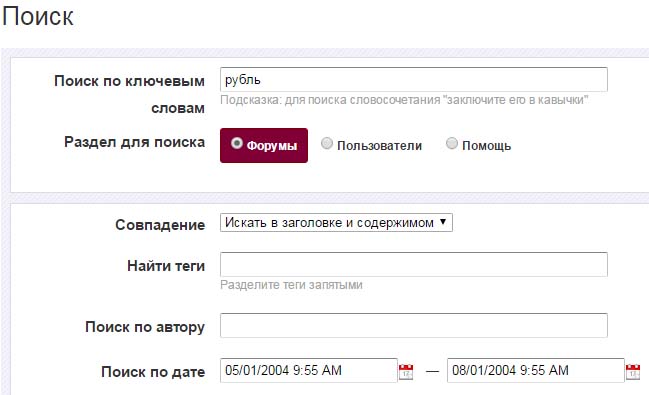Viewport: 649px width, 395px height.
Task: Click the Найти теги label
Action: click(x=166, y=265)
